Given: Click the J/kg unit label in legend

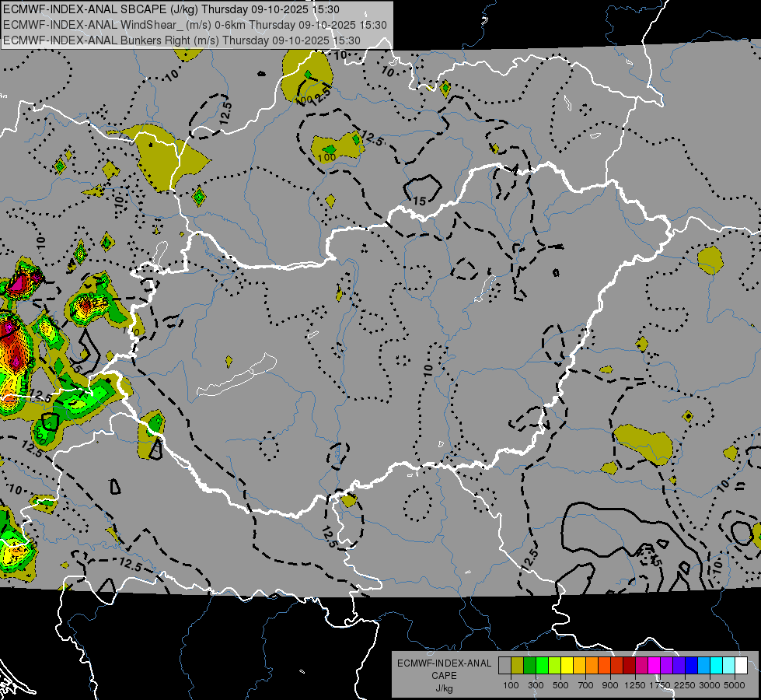Looking at the screenshot, I should tap(444, 688).
